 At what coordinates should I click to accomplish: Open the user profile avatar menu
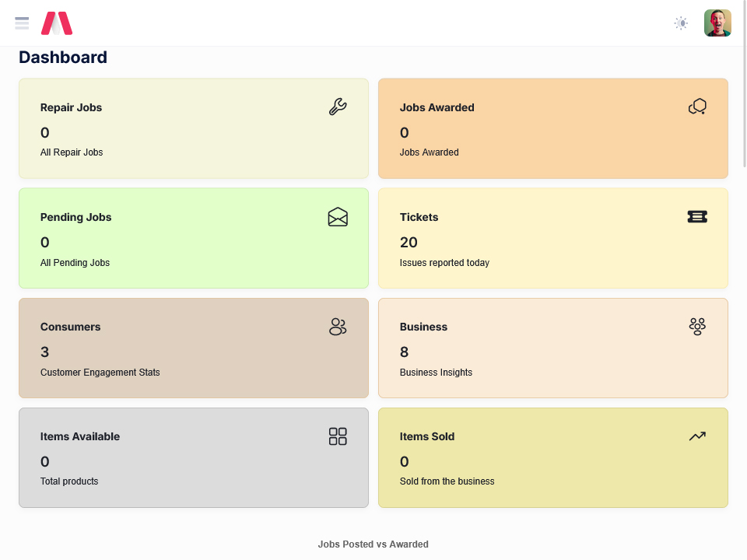point(717,23)
